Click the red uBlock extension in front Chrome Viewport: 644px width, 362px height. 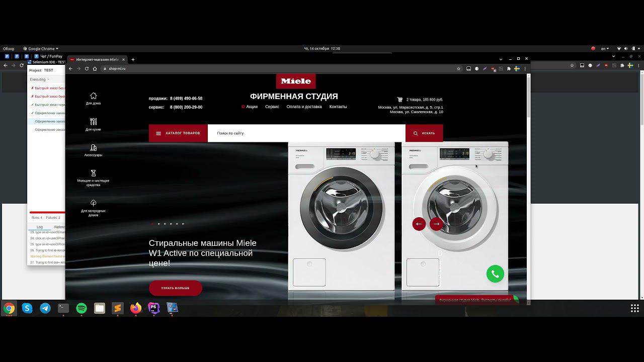(x=493, y=68)
